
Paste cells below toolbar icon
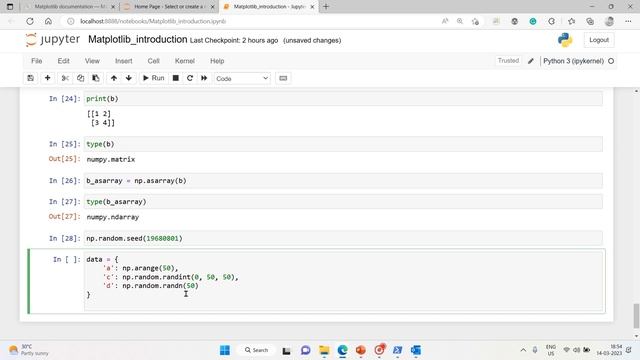tap(96, 78)
